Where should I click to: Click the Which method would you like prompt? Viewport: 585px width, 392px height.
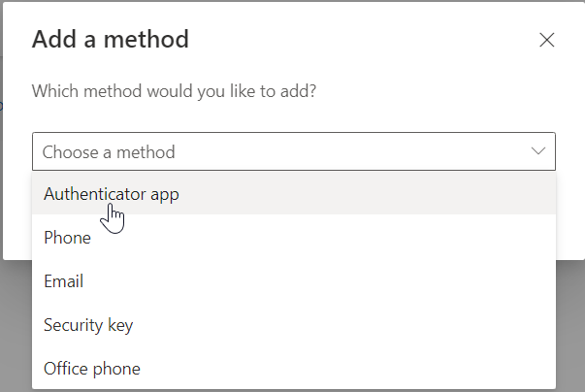click(x=174, y=91)
